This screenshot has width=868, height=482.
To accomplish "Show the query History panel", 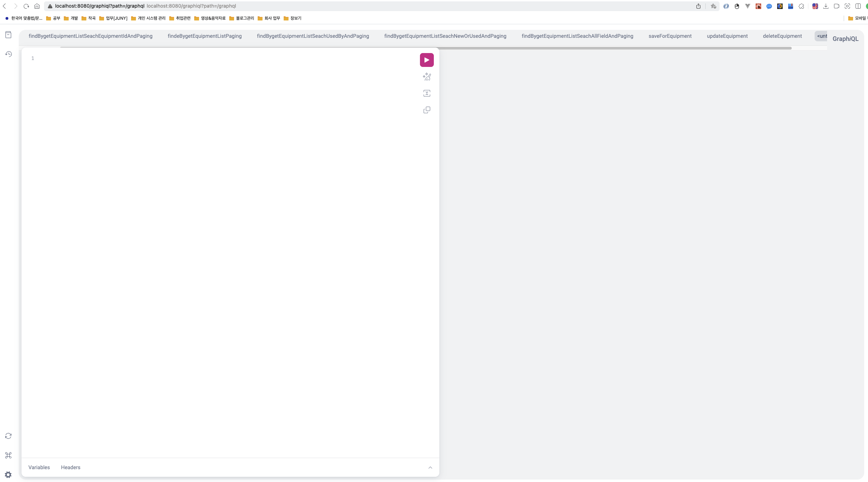I will (8, 54).
